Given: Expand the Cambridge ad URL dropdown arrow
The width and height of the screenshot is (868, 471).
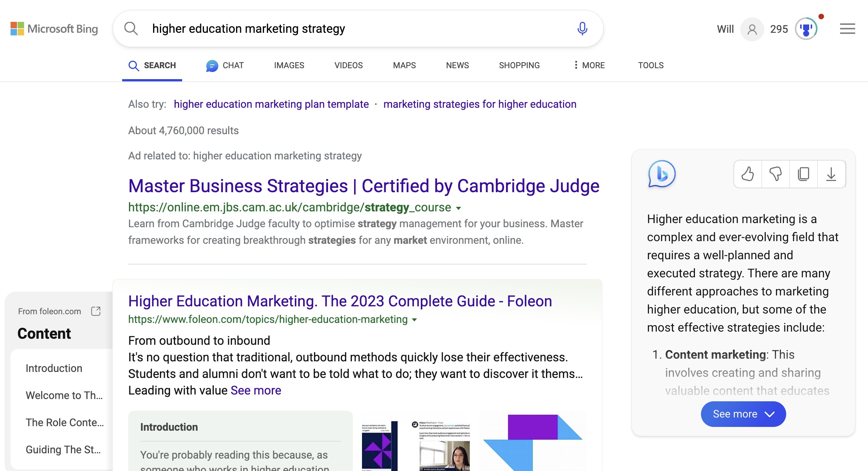Looking at the screenshot, I should [x=459, y=208].
